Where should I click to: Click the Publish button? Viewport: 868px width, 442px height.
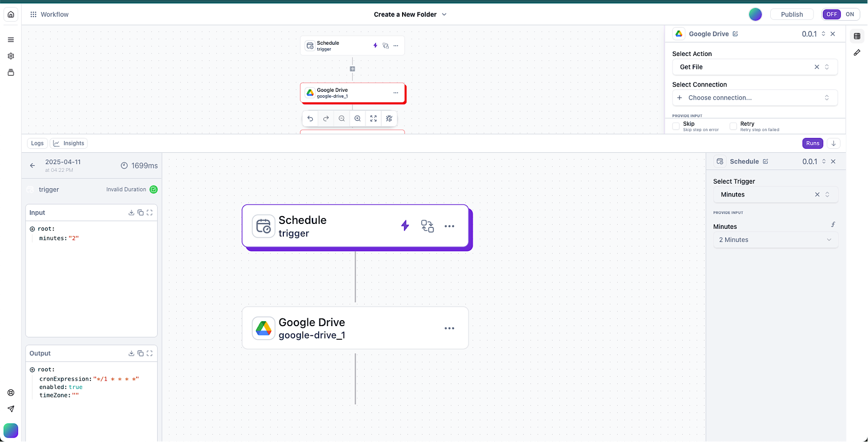click(791, 14)
